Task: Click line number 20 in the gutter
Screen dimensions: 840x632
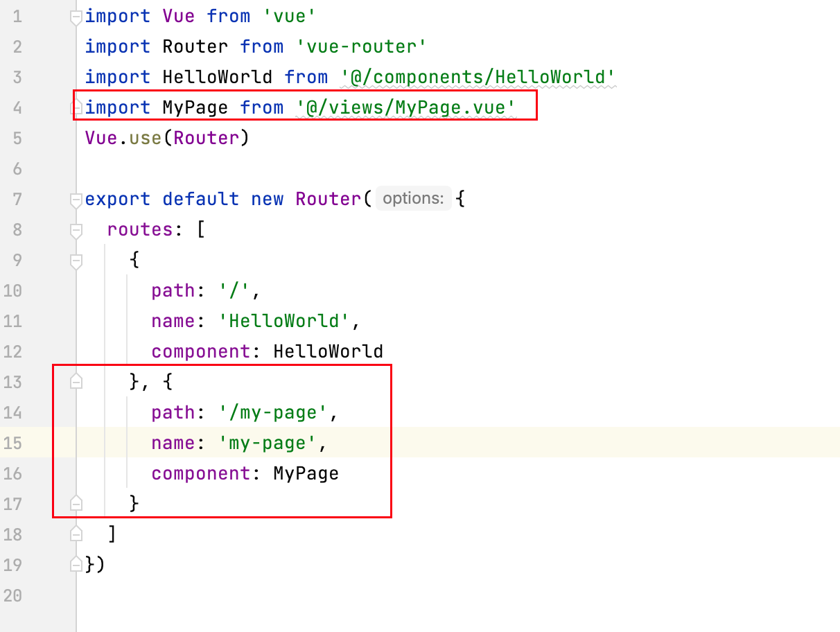Action: pos(12,595)
